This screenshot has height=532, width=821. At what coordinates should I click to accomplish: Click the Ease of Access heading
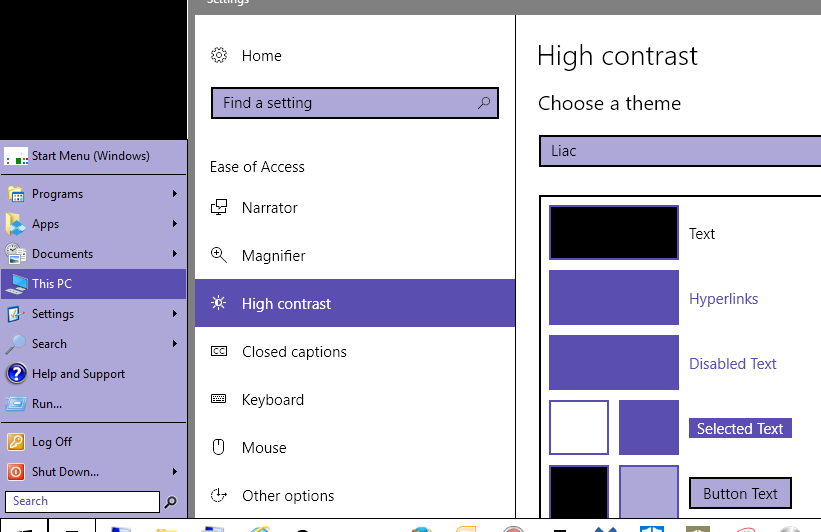tap(257, 167)
